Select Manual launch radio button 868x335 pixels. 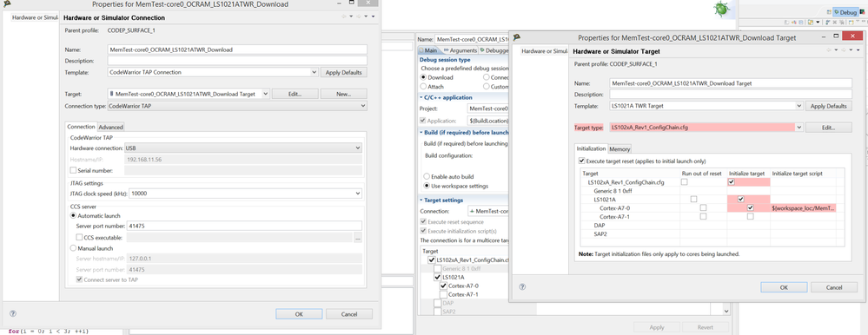click(73, 248)
